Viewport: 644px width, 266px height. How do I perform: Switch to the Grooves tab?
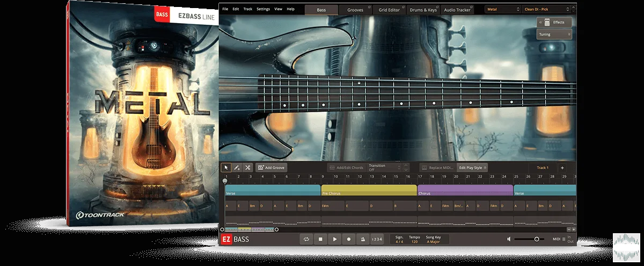355,10
